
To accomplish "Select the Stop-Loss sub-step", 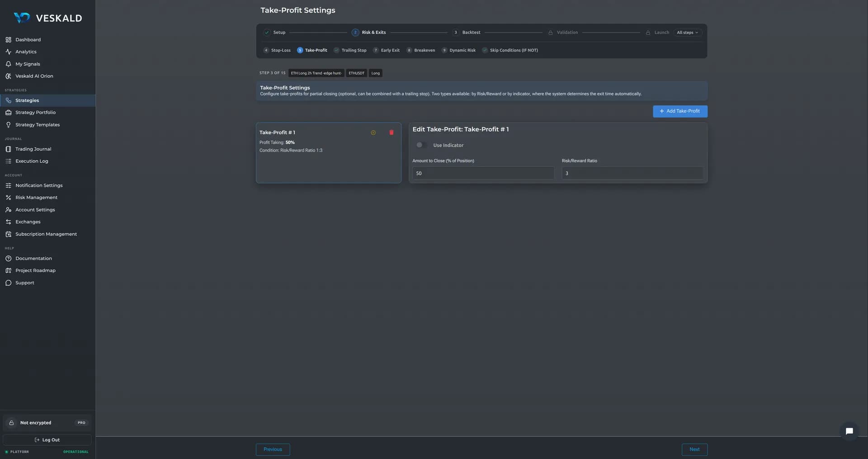I will pos(277,50).
